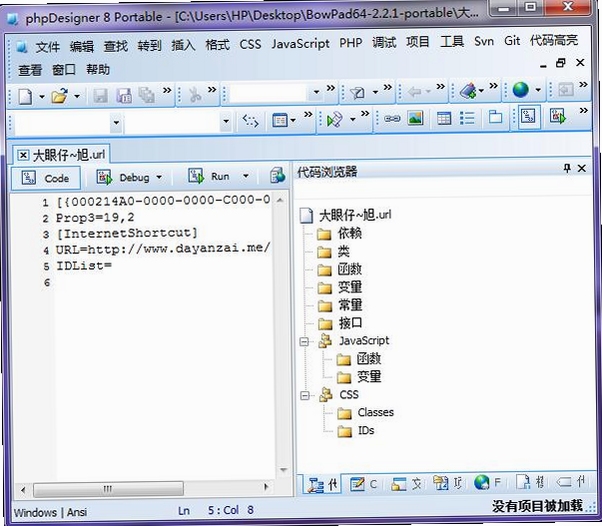Open the Debug dropdown arrow
Screen dimensions: 602x526
pos(159,177)
